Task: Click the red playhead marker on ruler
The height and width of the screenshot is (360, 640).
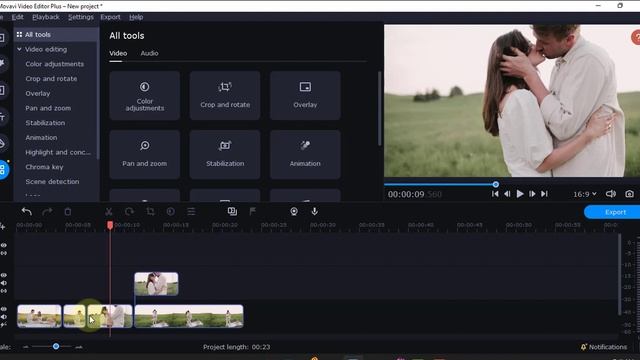Action: [110, 225]
